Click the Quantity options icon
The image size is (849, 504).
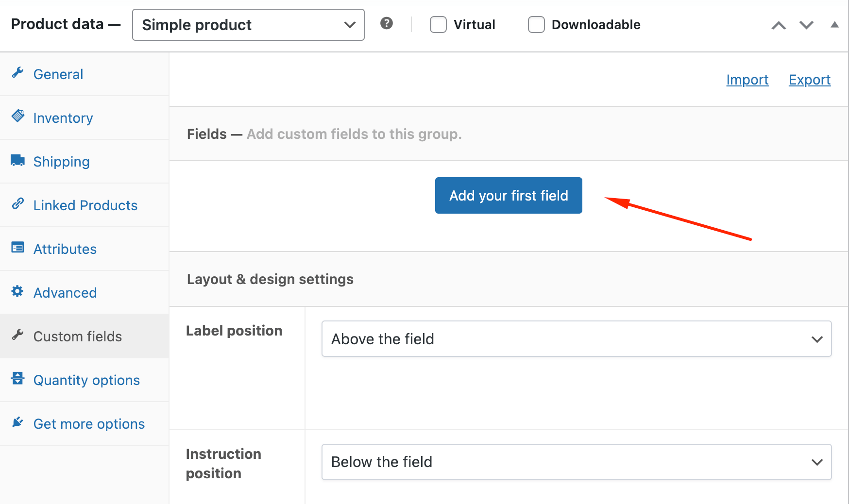point(17,379)
